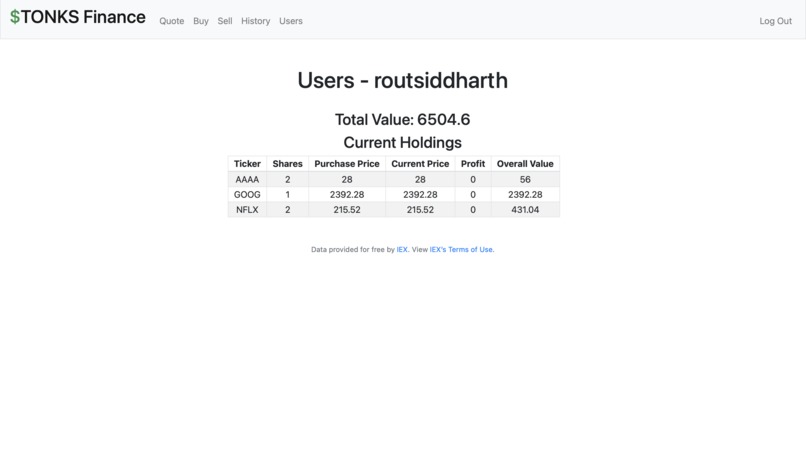Image resolution: width=806 pixels, height=457 pixels.
Task: Click NFLX overall value 431.04
Action: coord(525,210)
